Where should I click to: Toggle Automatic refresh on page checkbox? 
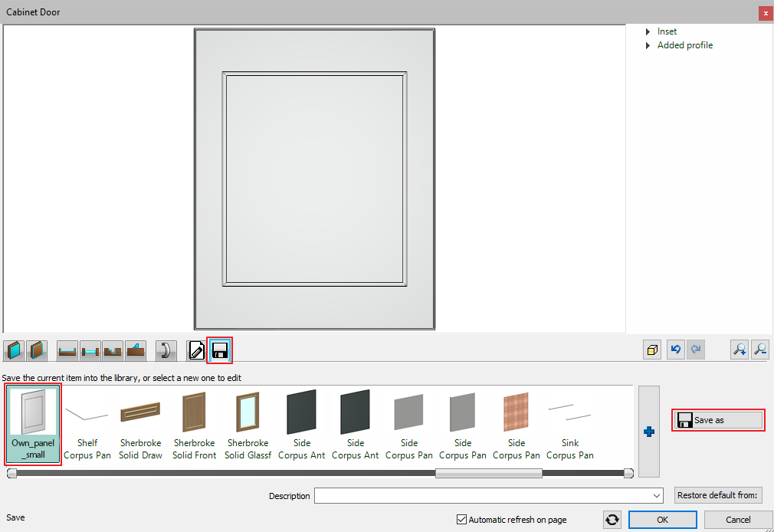pos(461,520)
